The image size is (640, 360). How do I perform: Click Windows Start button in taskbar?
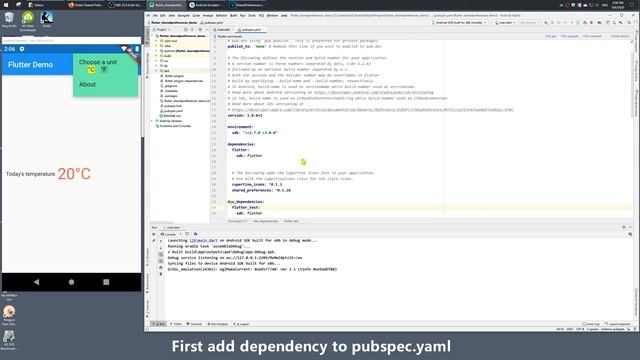pyautogui.click(x=6, y=5)
